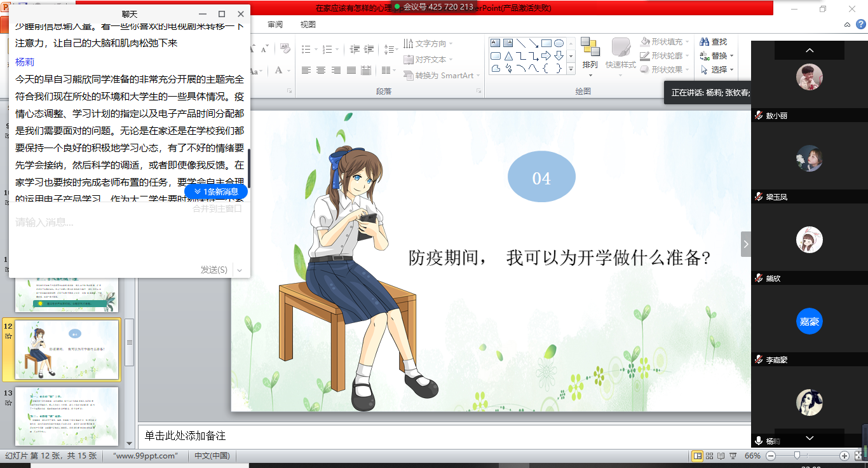Image resolution: width=868 pixels, height=468 pixels.
Task: Click the bulleted list icon
Action: pyautogui.click(x=306, y=49)
